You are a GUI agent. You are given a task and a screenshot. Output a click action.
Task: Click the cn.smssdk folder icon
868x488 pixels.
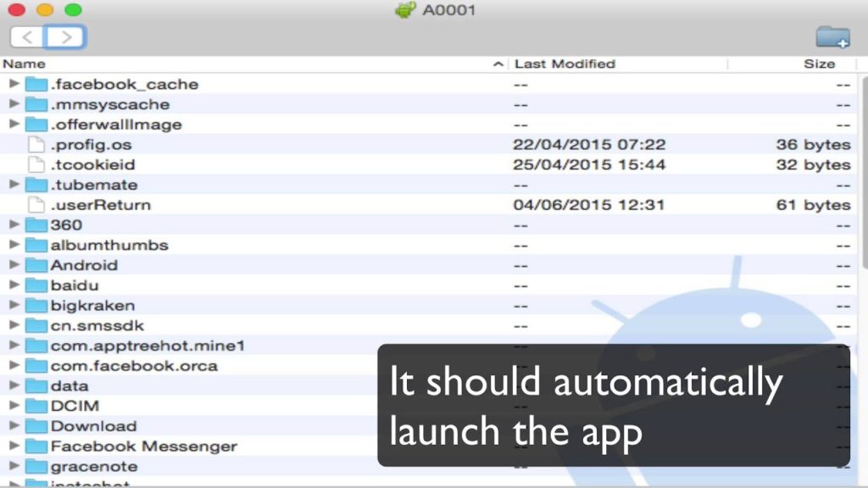[x=36, y=325]
